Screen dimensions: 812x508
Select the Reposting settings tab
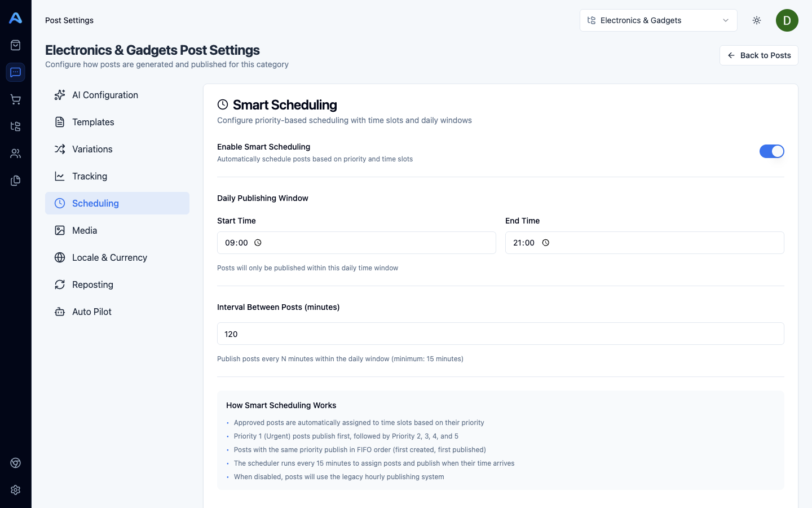click(x=92, y=284)
